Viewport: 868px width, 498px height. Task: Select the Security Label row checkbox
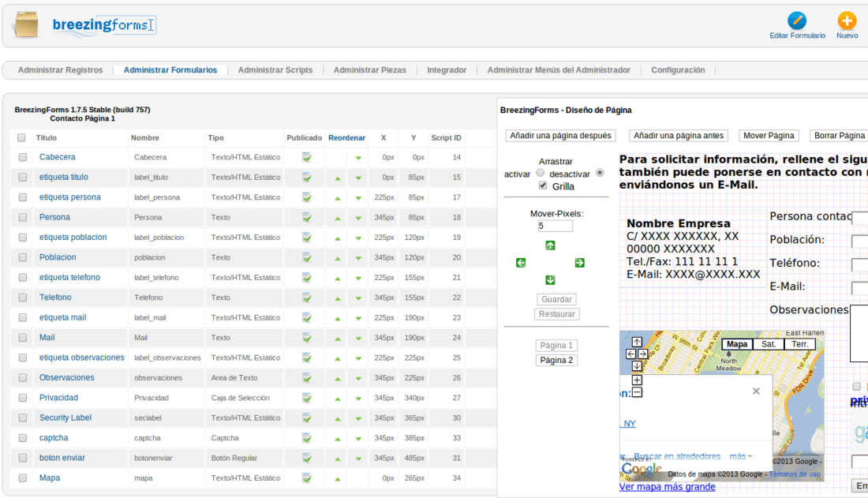[23, 417]
